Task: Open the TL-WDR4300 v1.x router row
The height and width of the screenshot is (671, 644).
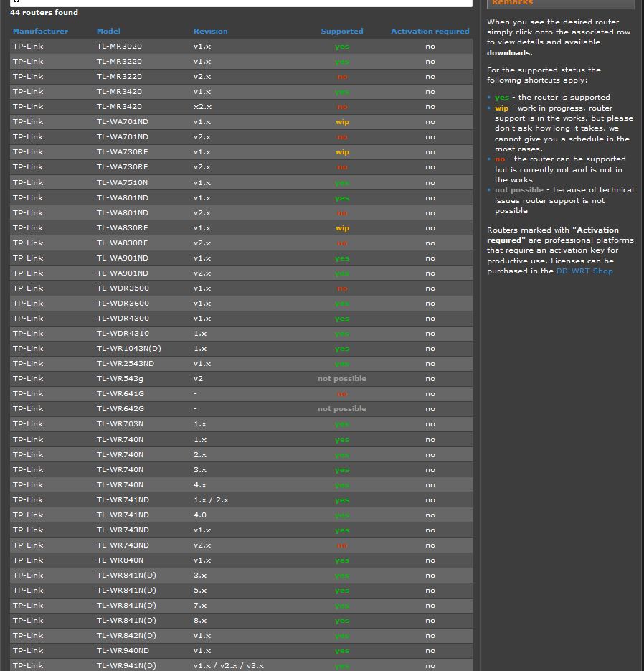Action: (x=241, y=319)
